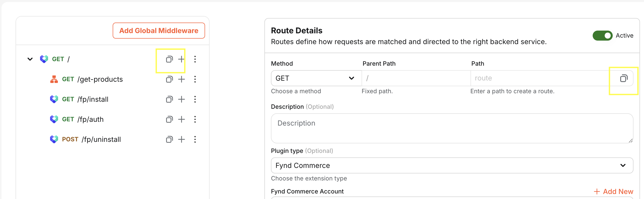
Task: Open the three-dot menu for /fp/install
Action: tap(195, 99)
